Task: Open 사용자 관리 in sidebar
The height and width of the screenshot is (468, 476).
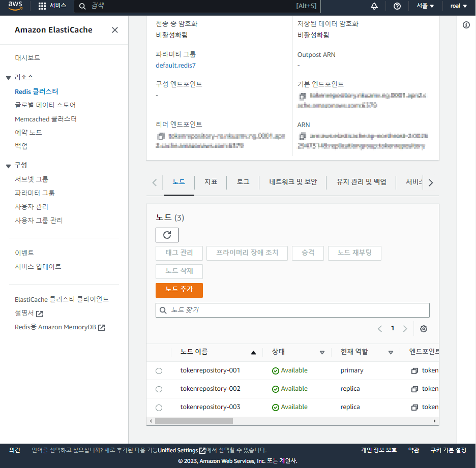Action: point(32,207)
